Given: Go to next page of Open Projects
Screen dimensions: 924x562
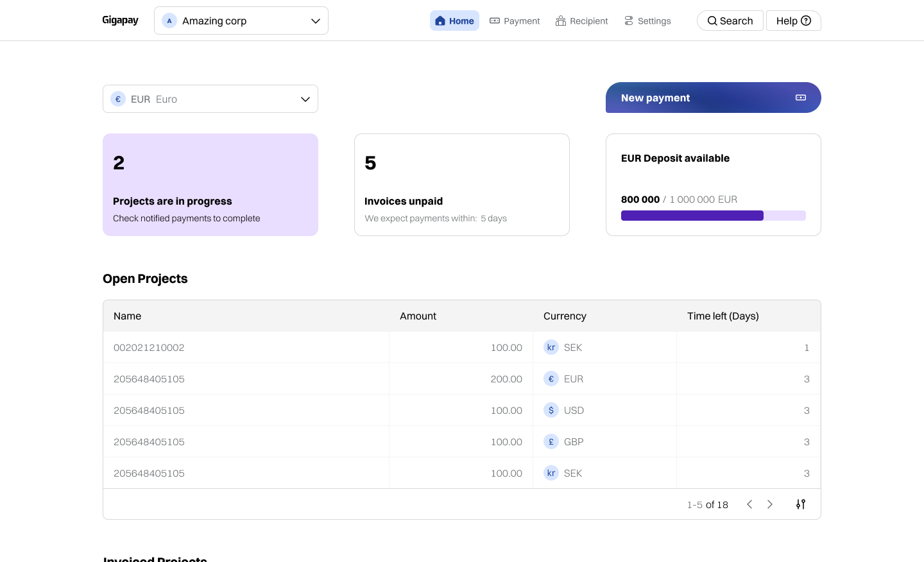Looking at the screenshot, I should [770, 504].
